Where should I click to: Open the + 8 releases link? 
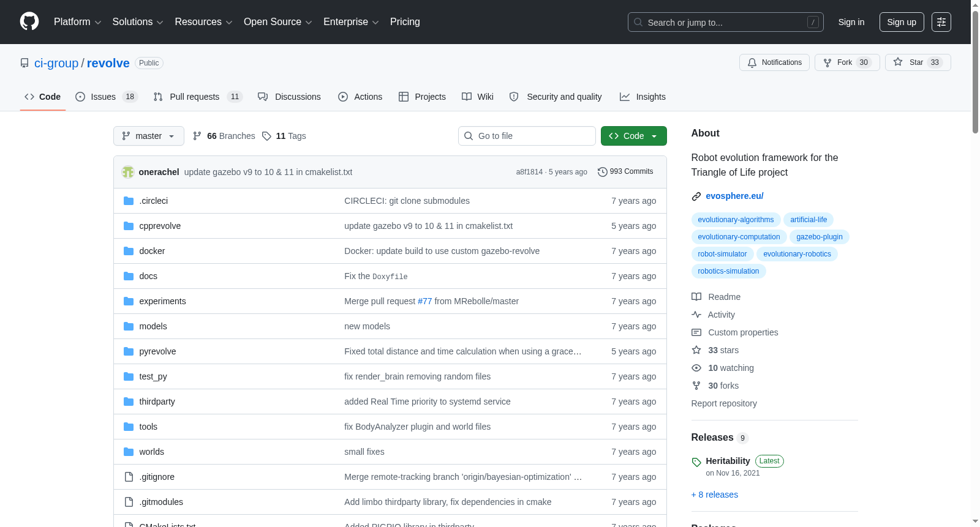[715, 495]
